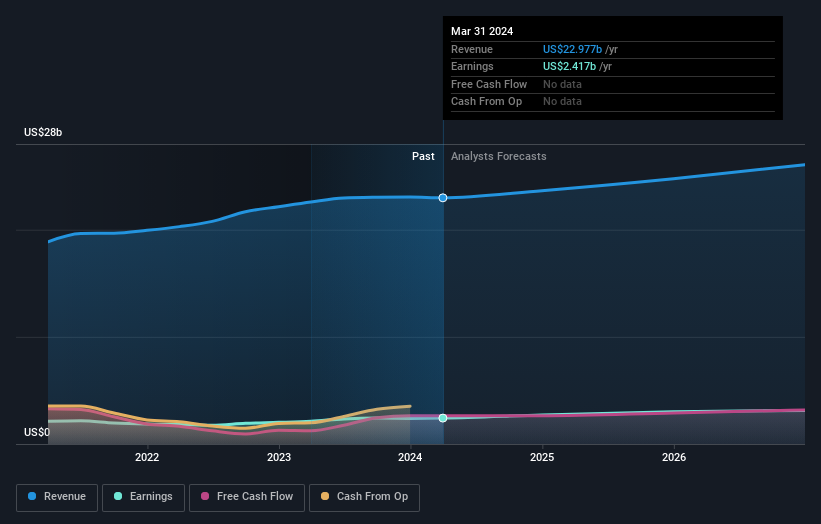The height and width of the screenshot is (524, 821).
Task: Click the tooltip Cash From Op row label
Action: point(486,102)
